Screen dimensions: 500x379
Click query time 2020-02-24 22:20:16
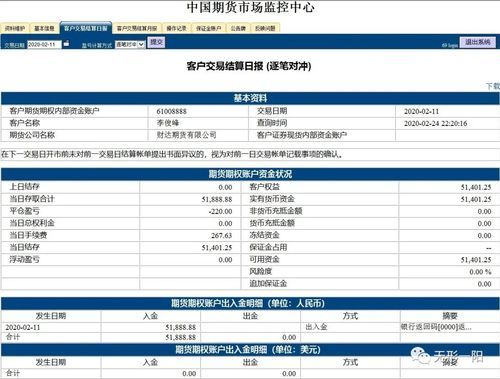tap(435, 123)
